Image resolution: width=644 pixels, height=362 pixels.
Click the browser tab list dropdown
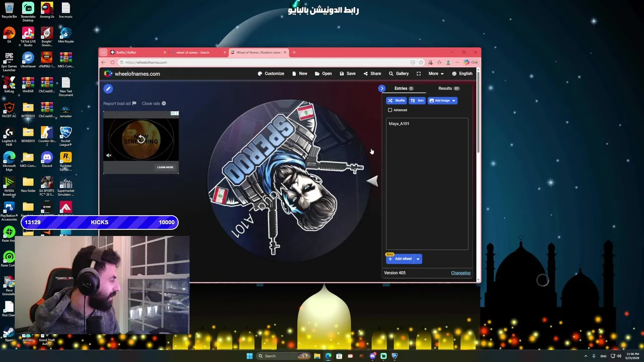(104, 52)
